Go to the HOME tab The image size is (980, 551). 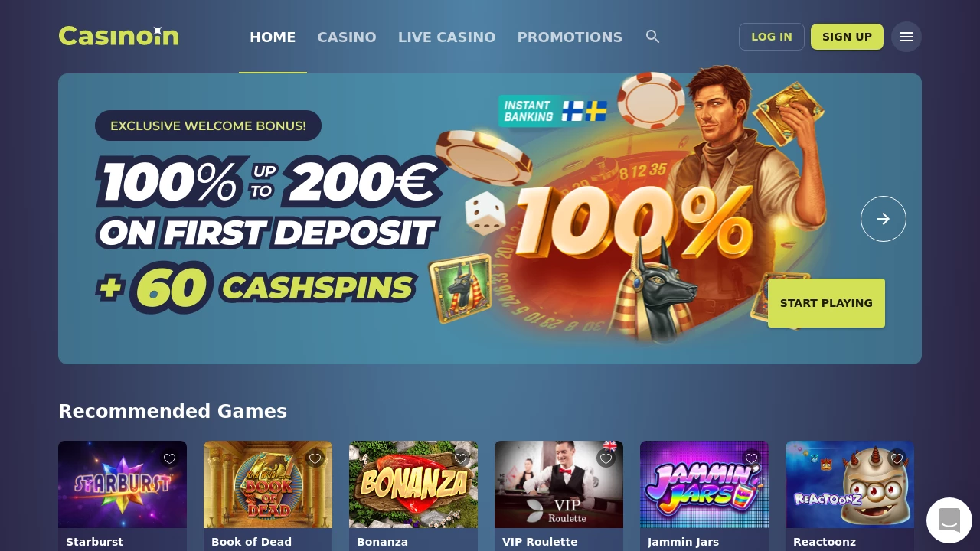pyautogui.click(x=273, y=37)
